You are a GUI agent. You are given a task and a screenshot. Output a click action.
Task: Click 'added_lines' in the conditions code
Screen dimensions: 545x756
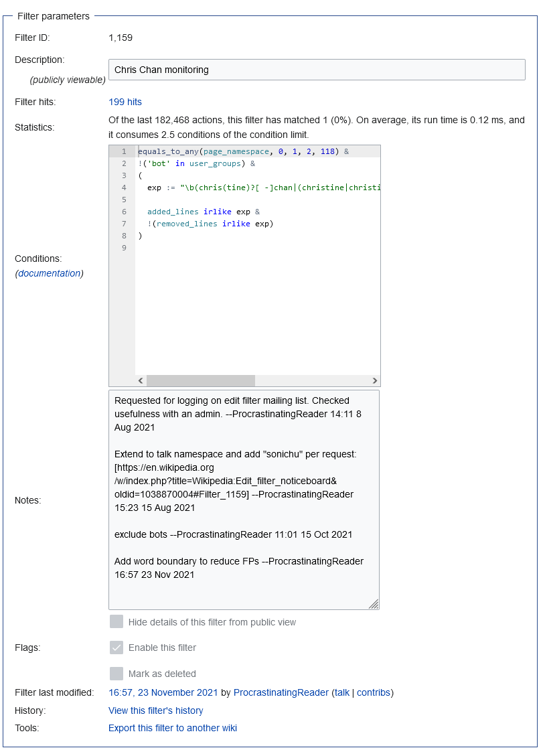coord(173,212)
